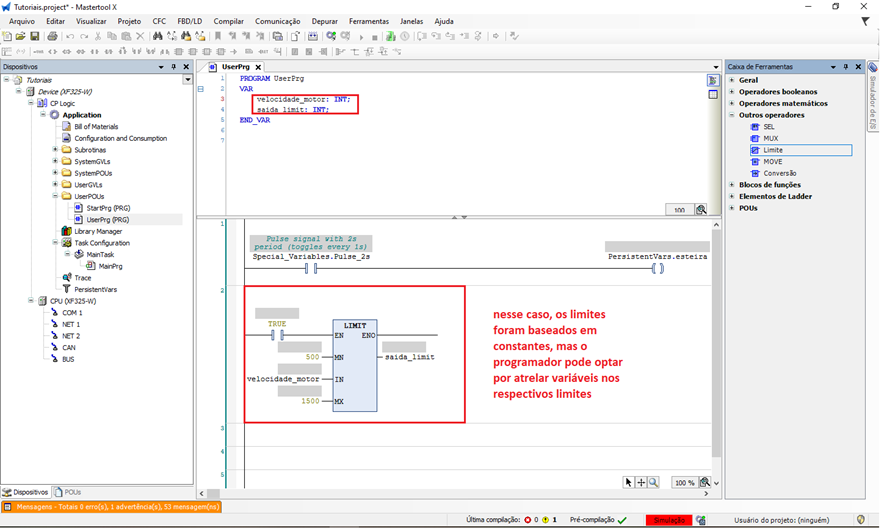This screenshot has height=530, width=884.
Task: Click the Simulação status indicator
Action: point(669,520)
